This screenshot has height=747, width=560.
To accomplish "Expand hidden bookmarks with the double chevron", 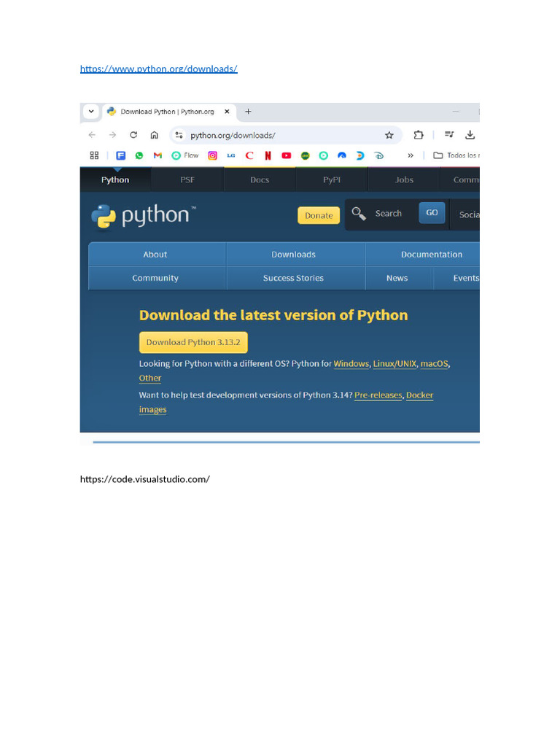I will 411,155.
